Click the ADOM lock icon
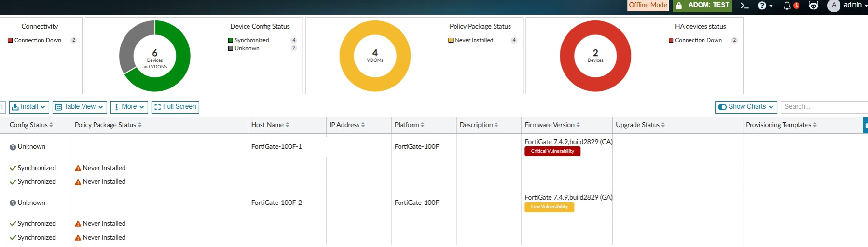 pyautogui.click(x=679, y=6)
